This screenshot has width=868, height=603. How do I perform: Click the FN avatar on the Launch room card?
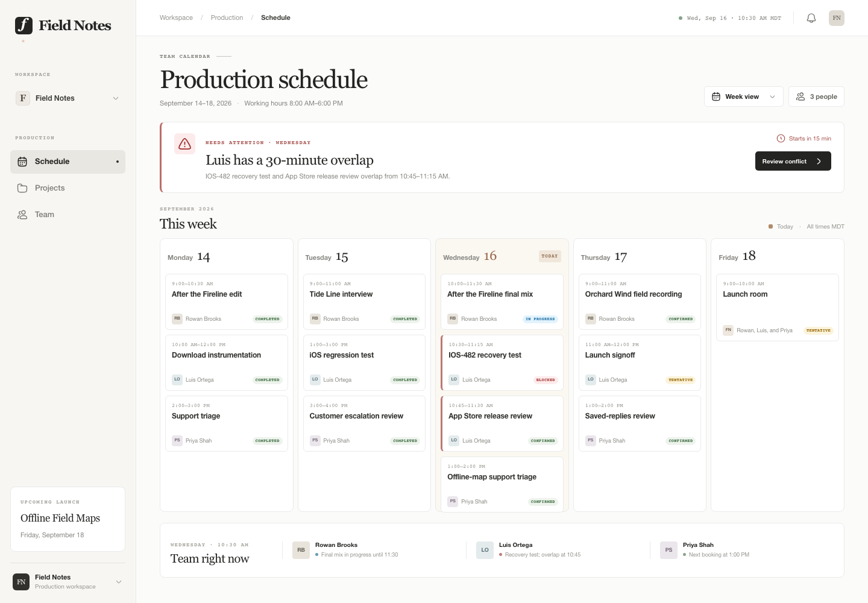coord(728,330)
